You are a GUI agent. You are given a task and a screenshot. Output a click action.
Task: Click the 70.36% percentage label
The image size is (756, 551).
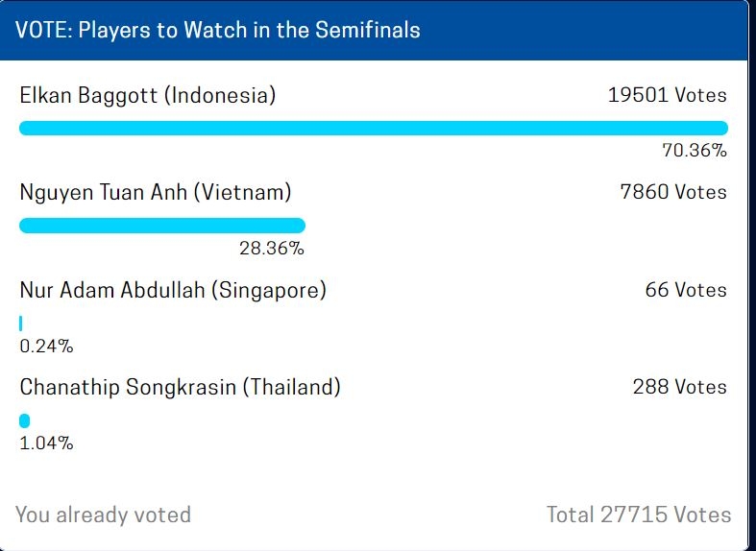pyautogui.click(x=695, y=151)
